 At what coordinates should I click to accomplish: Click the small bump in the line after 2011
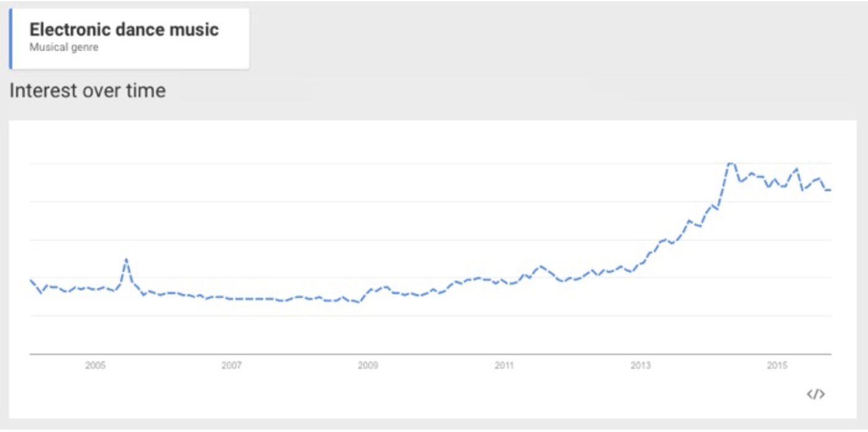541,266
